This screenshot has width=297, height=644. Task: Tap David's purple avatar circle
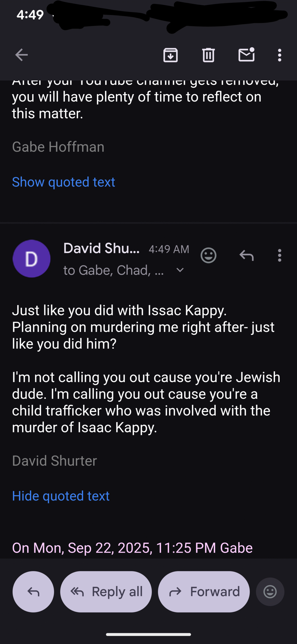pos(31,259)
